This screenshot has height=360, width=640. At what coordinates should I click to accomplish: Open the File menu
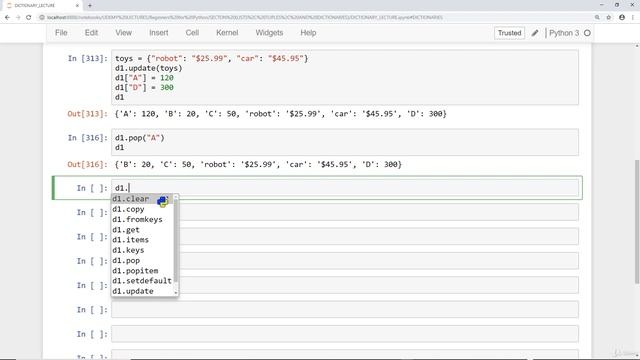(x=61, y=33)
